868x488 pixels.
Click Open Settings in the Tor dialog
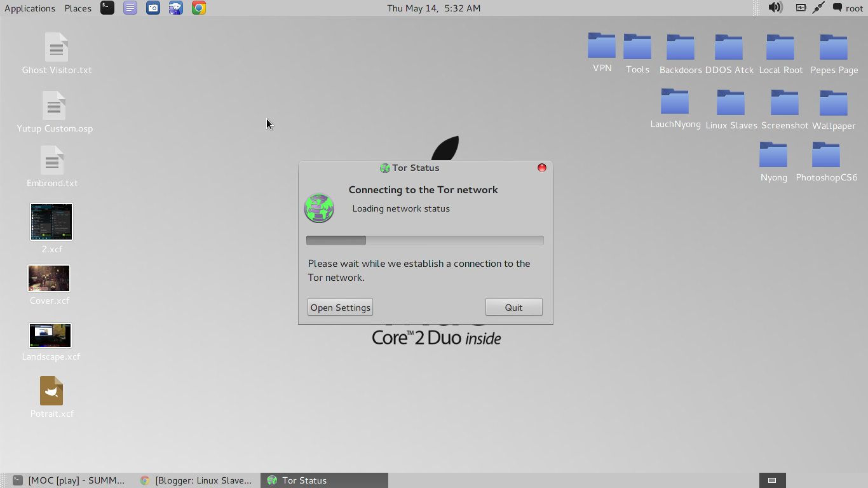340,307
